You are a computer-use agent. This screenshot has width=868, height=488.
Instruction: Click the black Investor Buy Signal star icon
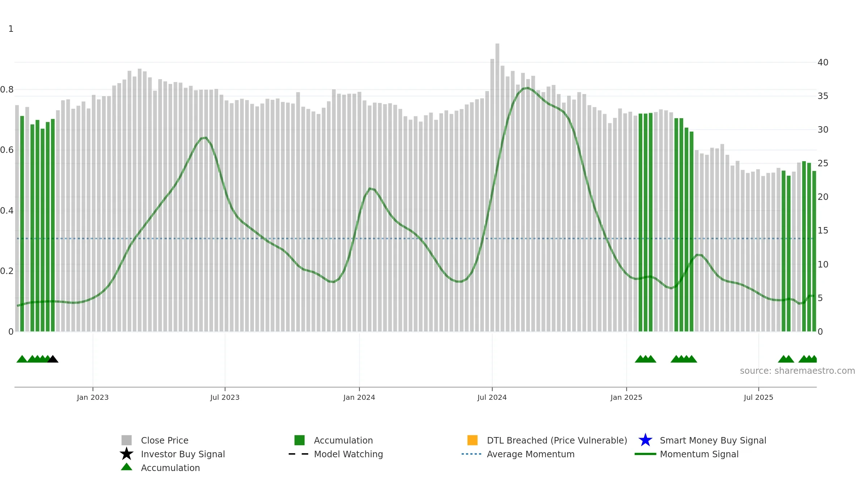coord(127,454)
